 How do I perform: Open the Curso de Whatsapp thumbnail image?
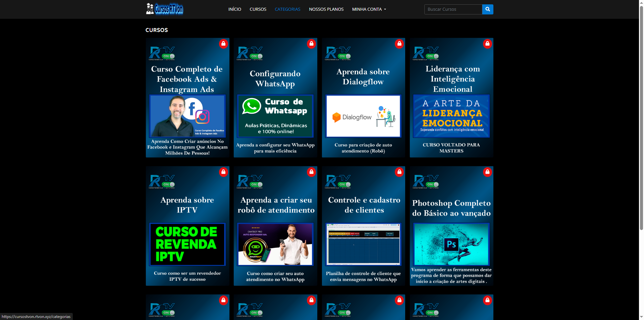275,116
